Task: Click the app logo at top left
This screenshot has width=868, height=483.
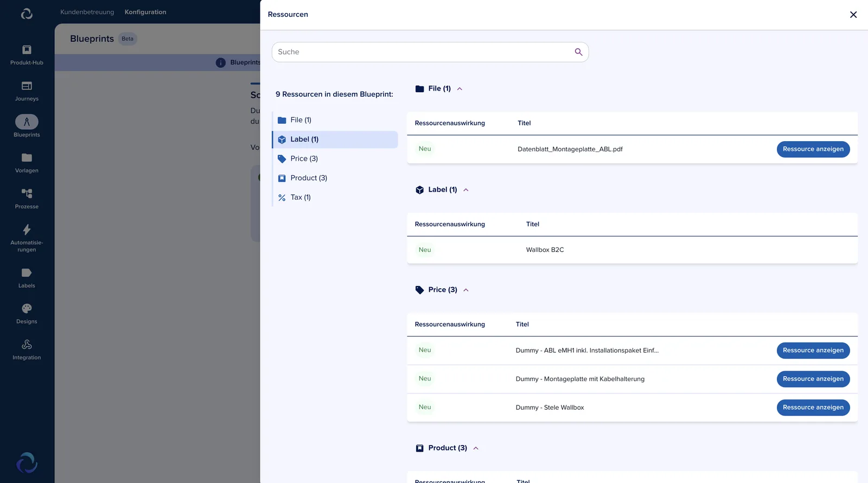Action: pyautogui.click(x=27, y=14)
